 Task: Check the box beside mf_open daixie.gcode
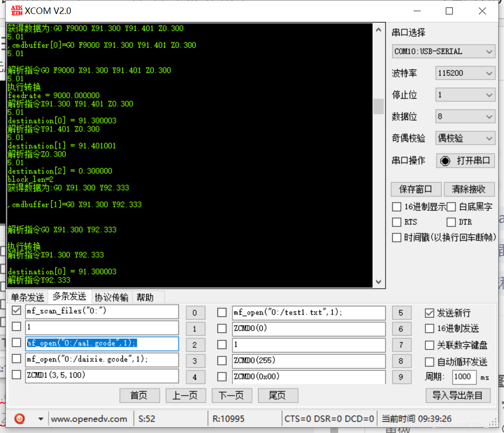[x=16, y=358]
